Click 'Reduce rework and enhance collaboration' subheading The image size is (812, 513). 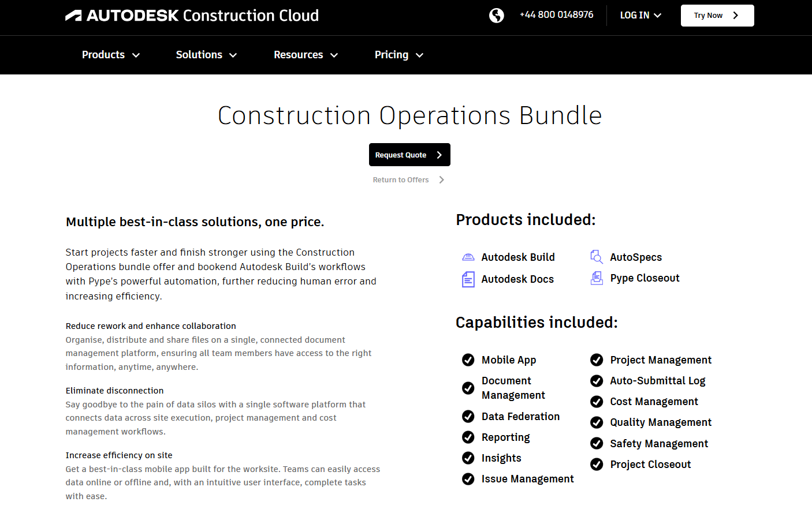point(151,326)
